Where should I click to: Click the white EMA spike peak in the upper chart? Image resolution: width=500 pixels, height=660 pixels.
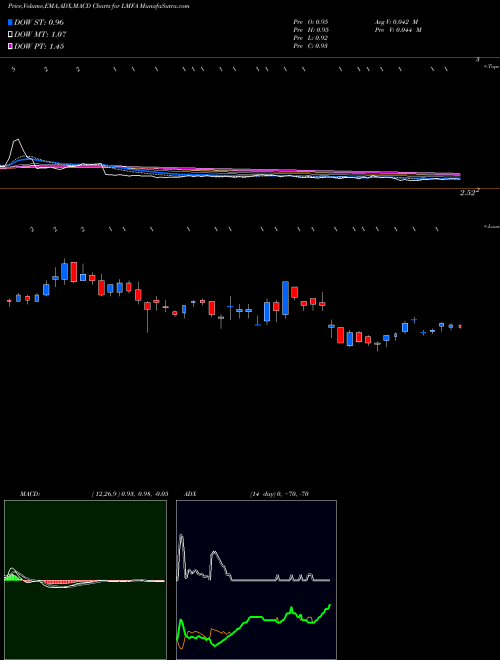(17, 141)
